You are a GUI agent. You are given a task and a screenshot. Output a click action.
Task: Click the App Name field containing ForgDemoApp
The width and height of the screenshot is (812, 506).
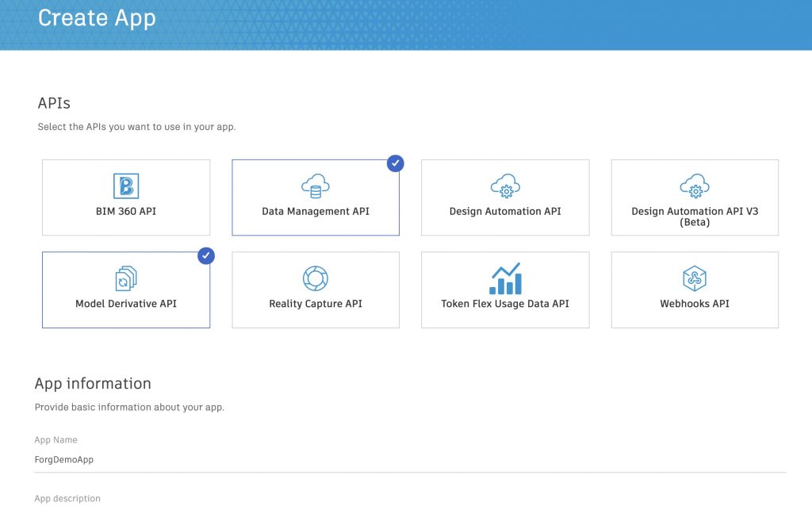click(410, 460)
